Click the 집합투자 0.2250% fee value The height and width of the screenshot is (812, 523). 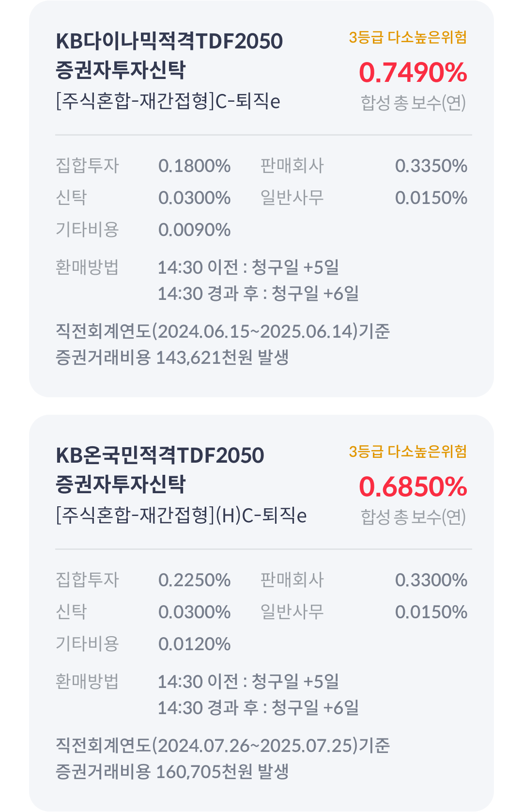pos(195,580)
